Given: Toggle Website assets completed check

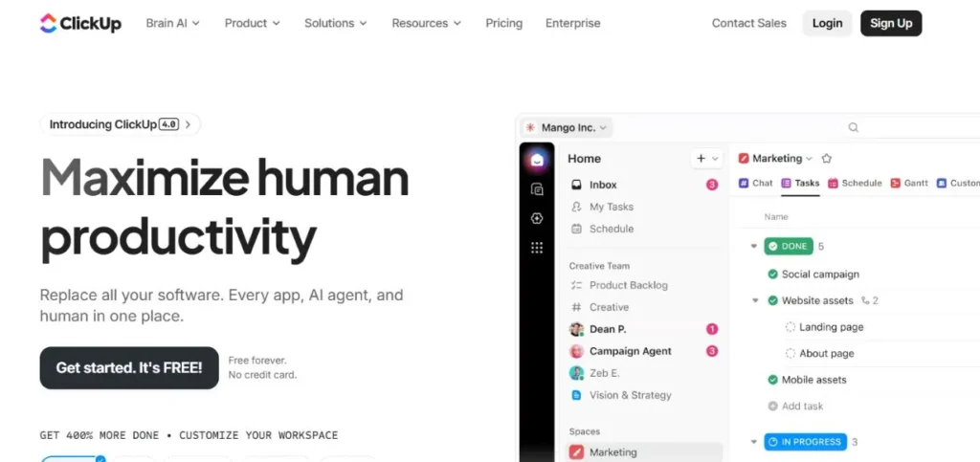Looking at the screenshot, I should 772,300.
